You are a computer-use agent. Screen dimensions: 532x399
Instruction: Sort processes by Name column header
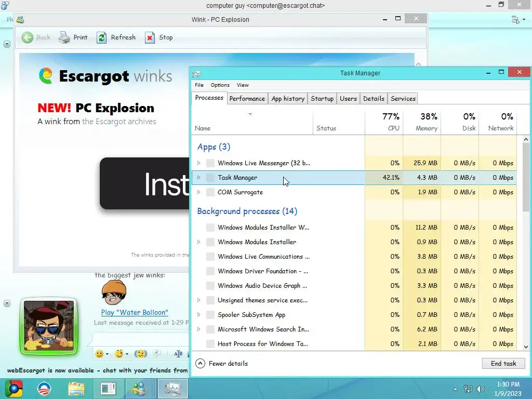coord(252,122)
